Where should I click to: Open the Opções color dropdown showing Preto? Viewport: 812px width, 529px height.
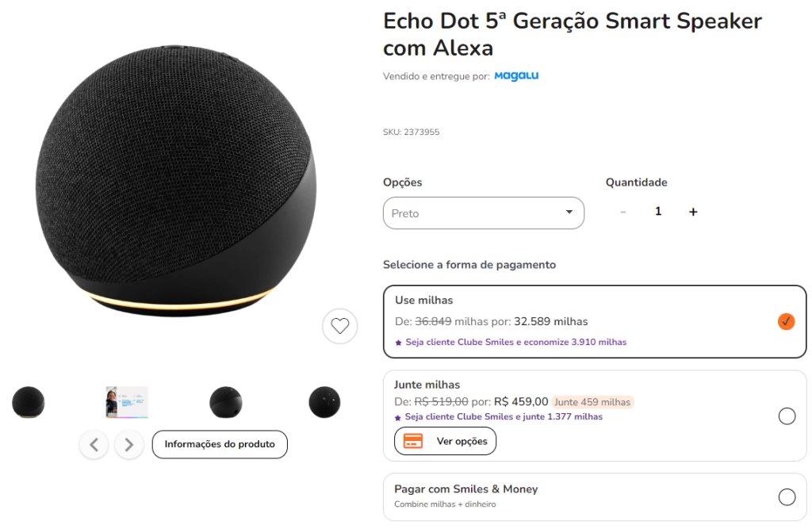(483, 213)
